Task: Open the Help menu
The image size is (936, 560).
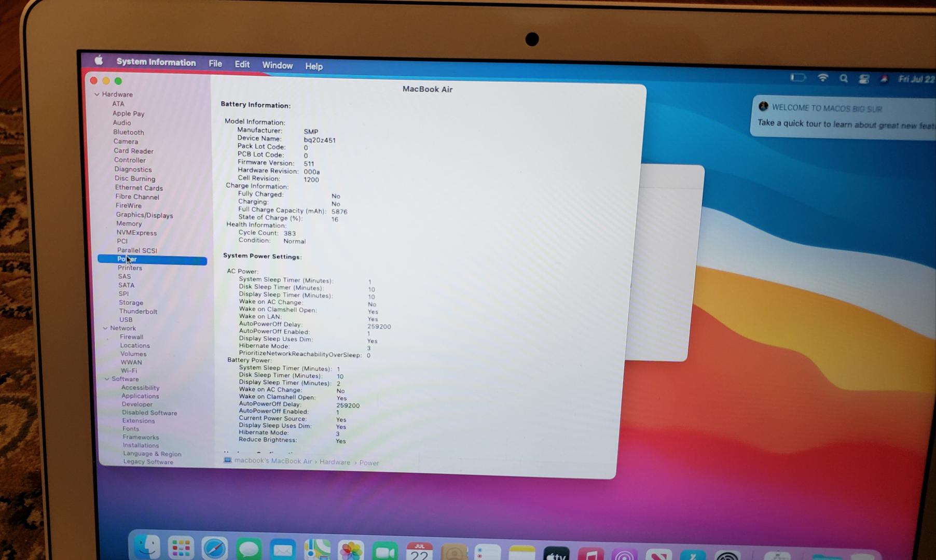Action: pos(314,66)
